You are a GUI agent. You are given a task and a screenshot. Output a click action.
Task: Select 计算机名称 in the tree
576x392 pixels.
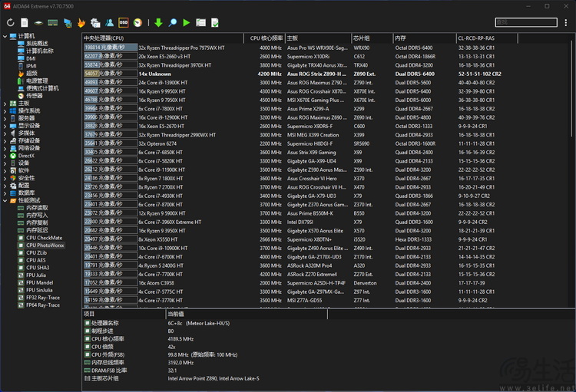pyautogui.click(x=40, y=51)
